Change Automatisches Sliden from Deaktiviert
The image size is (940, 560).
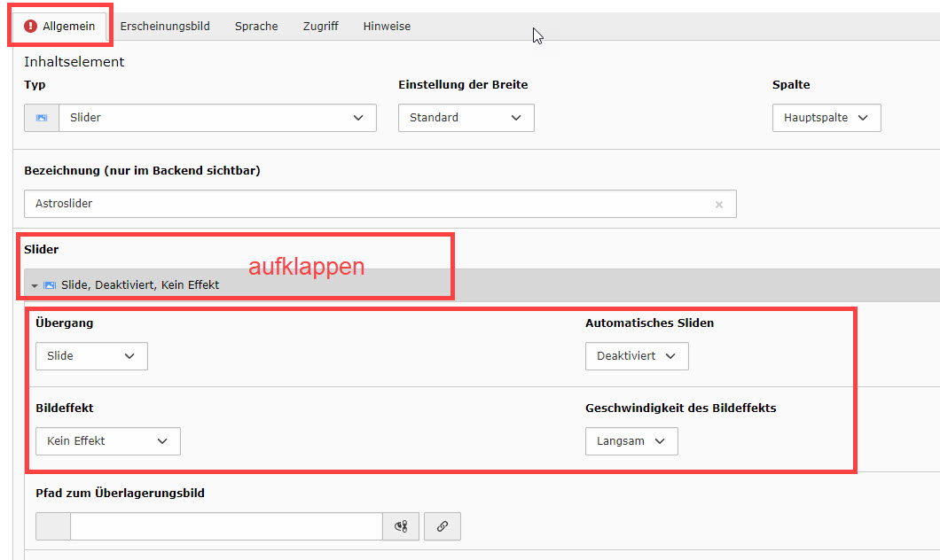(636, 356)
